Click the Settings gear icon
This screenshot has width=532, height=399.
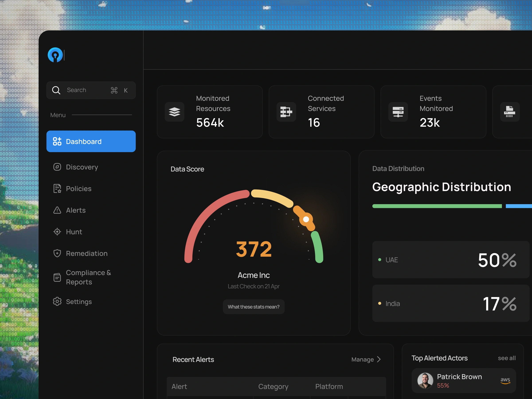[x=57, y=301]
